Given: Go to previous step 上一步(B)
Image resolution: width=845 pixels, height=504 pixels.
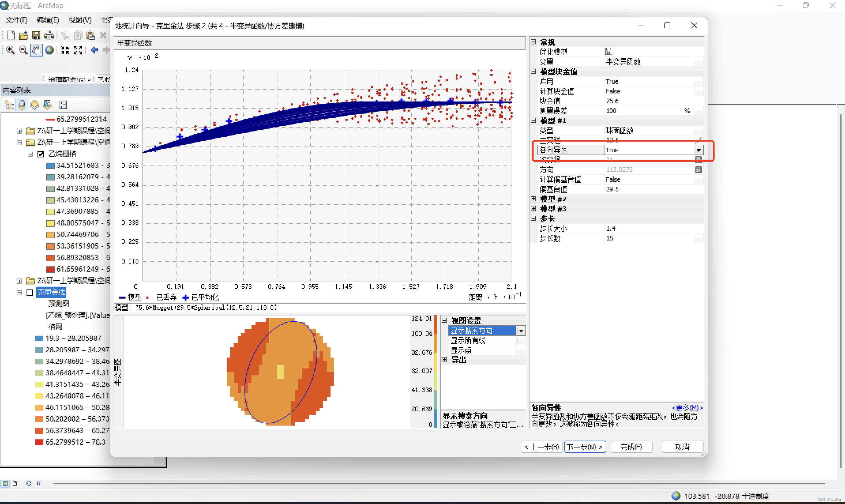Looking at the screenshot, I should [542, 447].
